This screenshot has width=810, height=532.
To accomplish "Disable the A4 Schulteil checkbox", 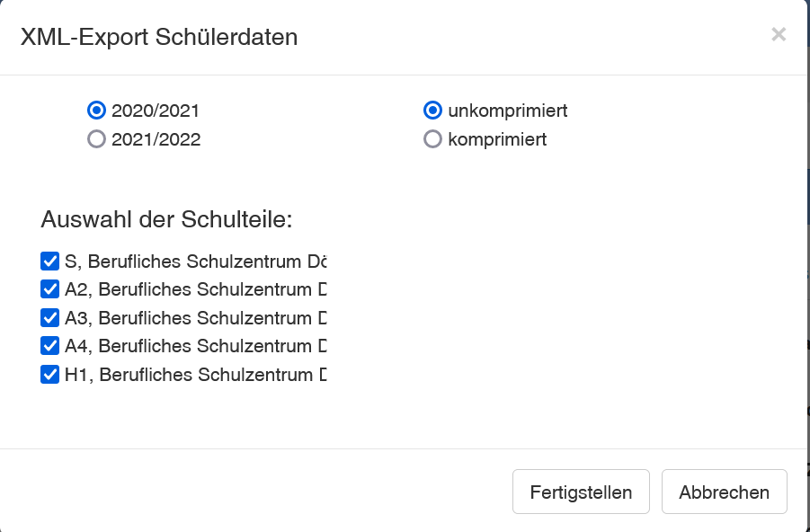I will tap(50, 345).
